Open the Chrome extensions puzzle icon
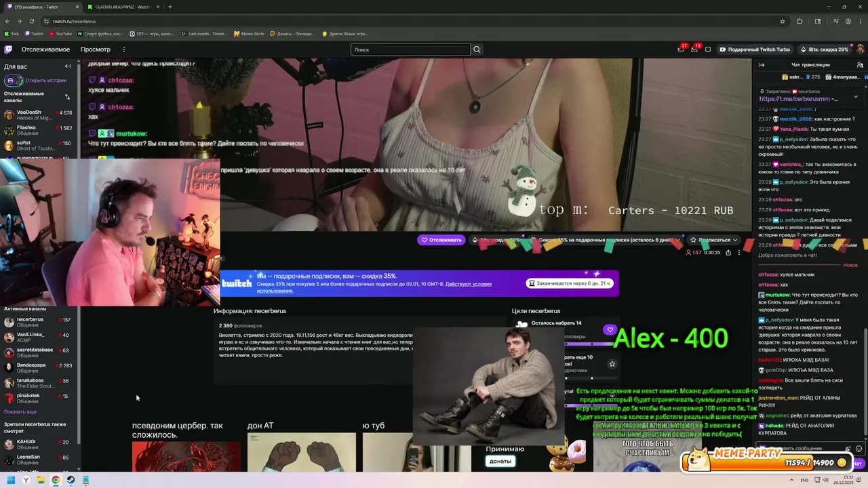 pyautogui.click(x=800, y=21)
